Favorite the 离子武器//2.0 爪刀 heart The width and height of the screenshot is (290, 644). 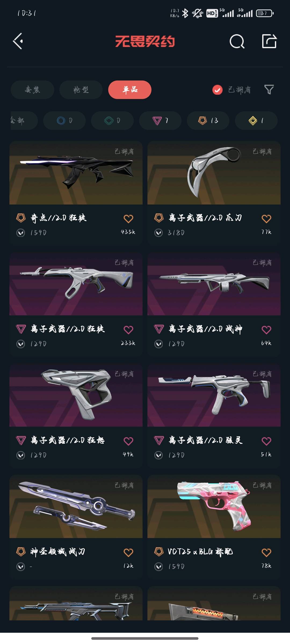pos(266,219)
